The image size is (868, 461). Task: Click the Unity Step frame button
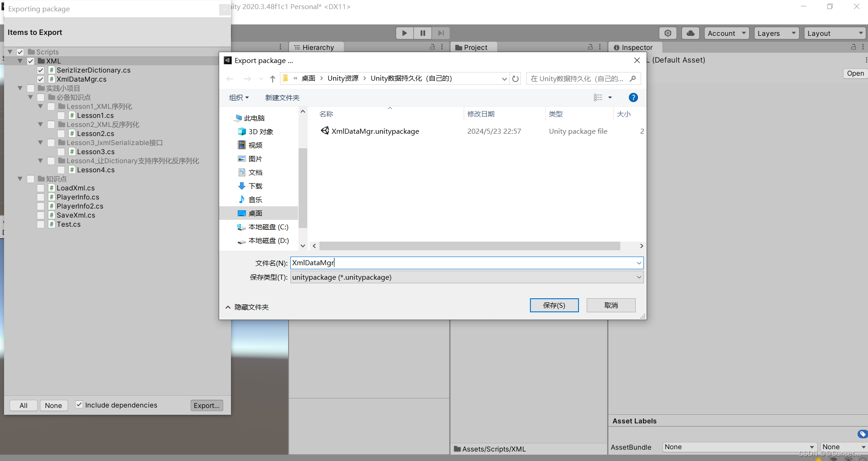click(440, 33)
